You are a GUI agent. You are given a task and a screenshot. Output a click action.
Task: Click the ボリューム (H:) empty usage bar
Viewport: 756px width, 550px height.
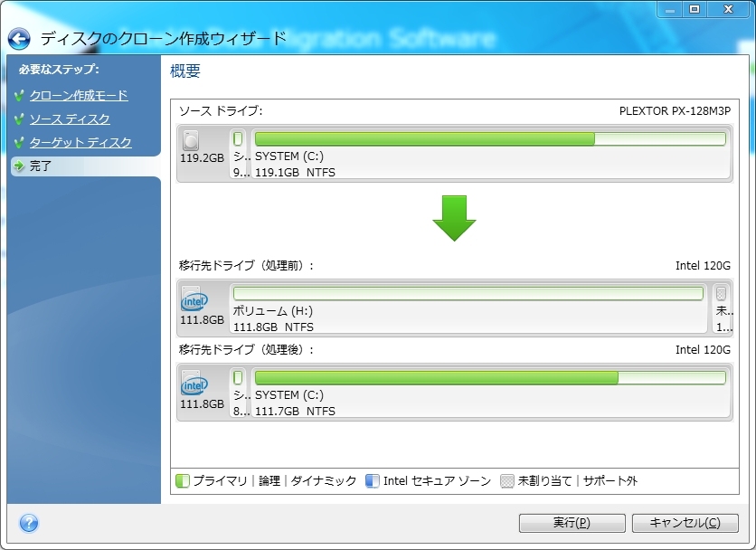(x=468, y=293)
